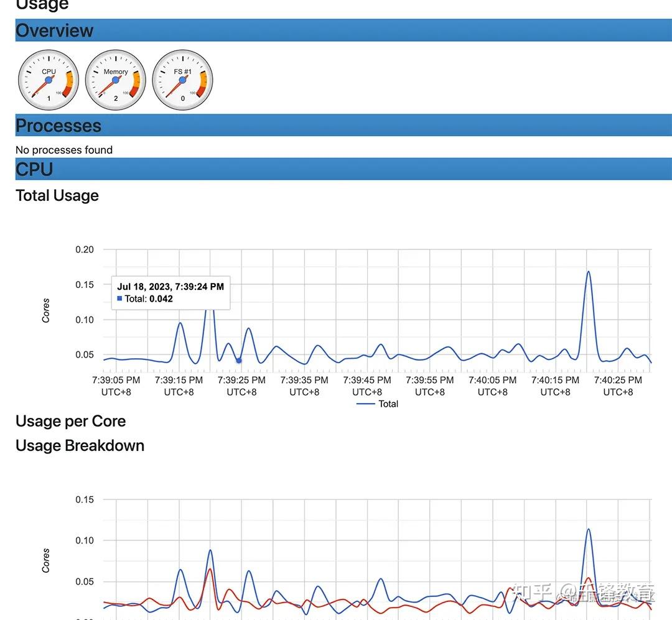Click the tooltip showing Total: 0.042
Screen dimensions: 672x620
click(x=170, y=293)
